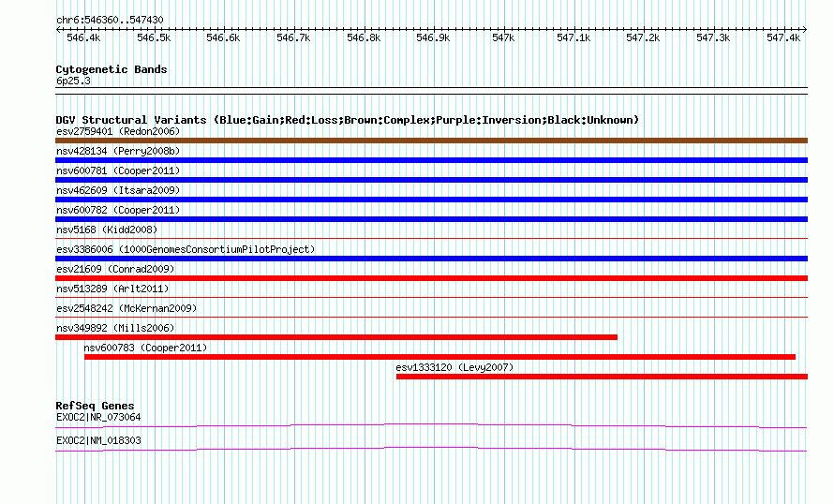Click the chr6:546360..547430 region label
This screenshot has height=504, width=834.
point(110,20)
